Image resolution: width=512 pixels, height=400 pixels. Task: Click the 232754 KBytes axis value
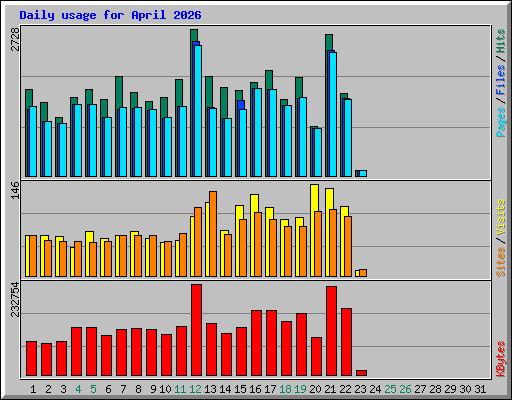click(15, 299)
